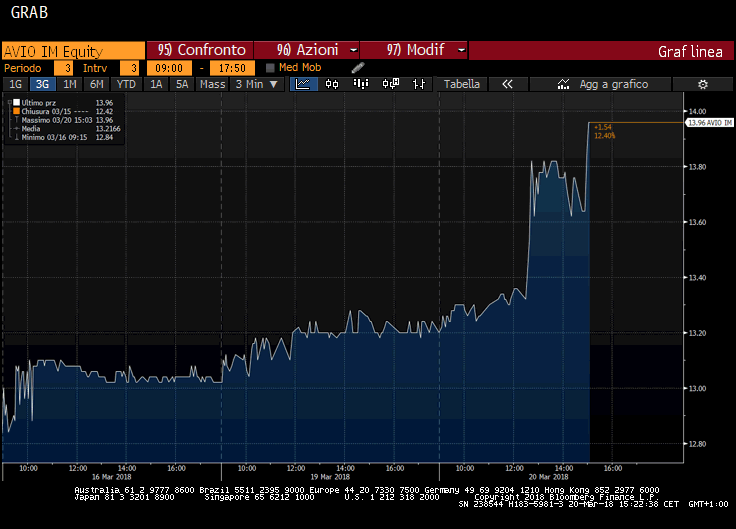Click the Graf linea title bar

click(x=601, y=51)
